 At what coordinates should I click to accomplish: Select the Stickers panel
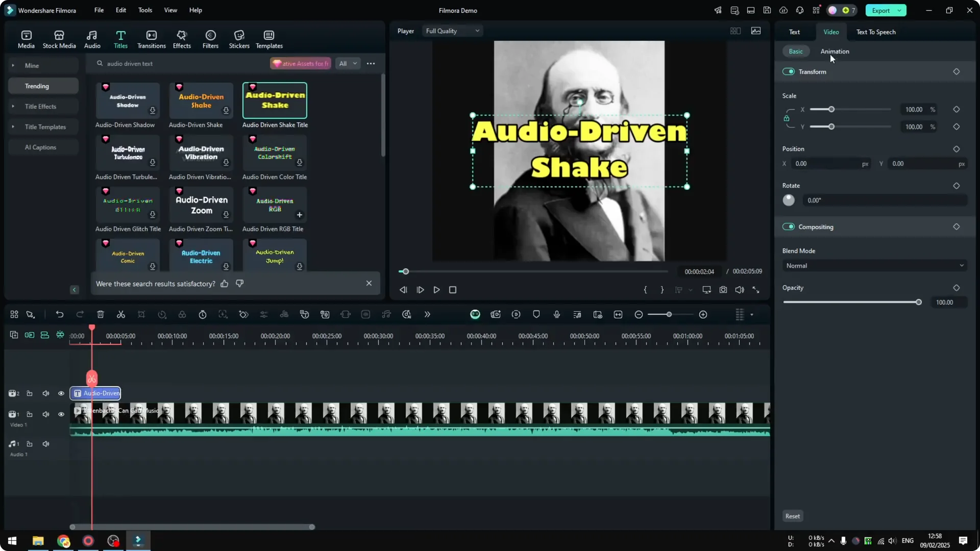coord(239,38)
